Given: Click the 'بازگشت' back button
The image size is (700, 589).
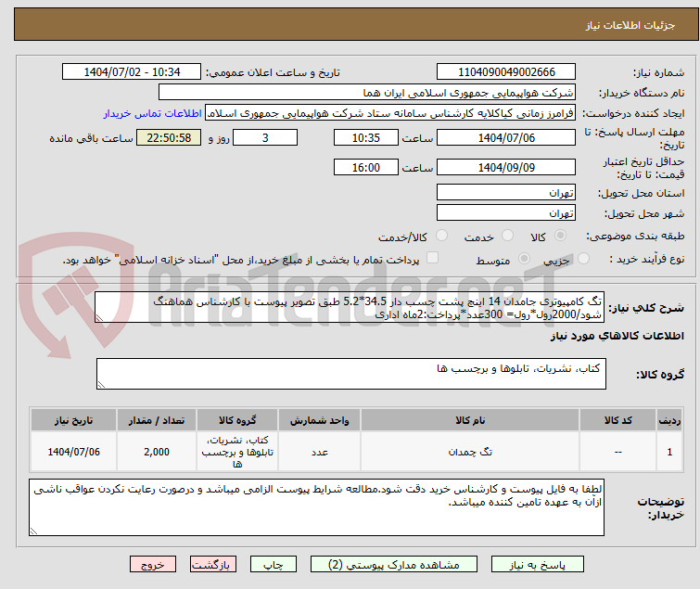Looking at the screenshot, I should 211,564.
